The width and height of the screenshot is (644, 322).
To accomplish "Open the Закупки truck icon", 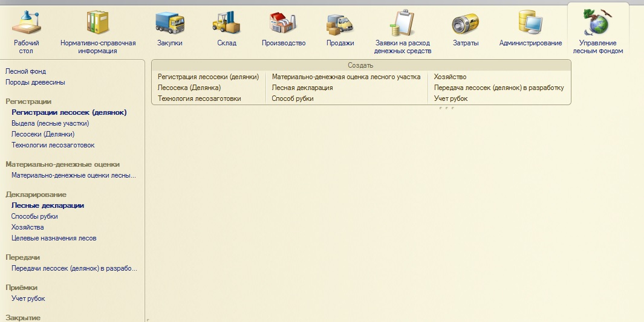I will pyautogui.click(x=170, y=22).
